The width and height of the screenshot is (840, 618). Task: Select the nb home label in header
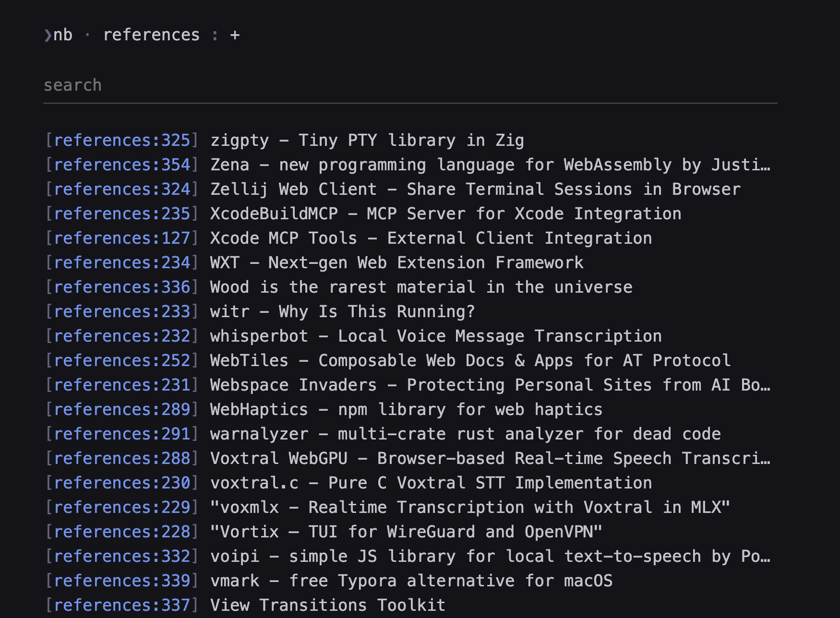65,34
